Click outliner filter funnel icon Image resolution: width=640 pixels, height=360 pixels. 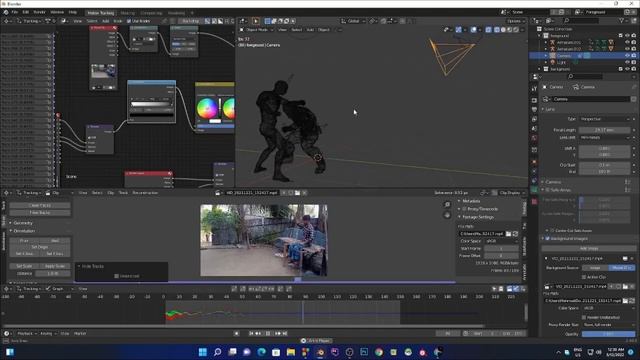tap(622, 20)
